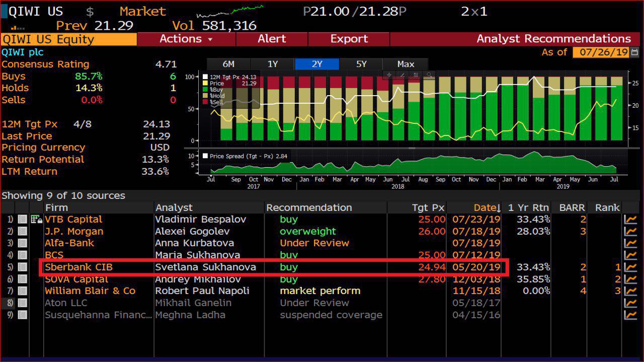Click the locked spreadsheet icon beside VTB Capital
644x362 pixels.
[36, 220]
